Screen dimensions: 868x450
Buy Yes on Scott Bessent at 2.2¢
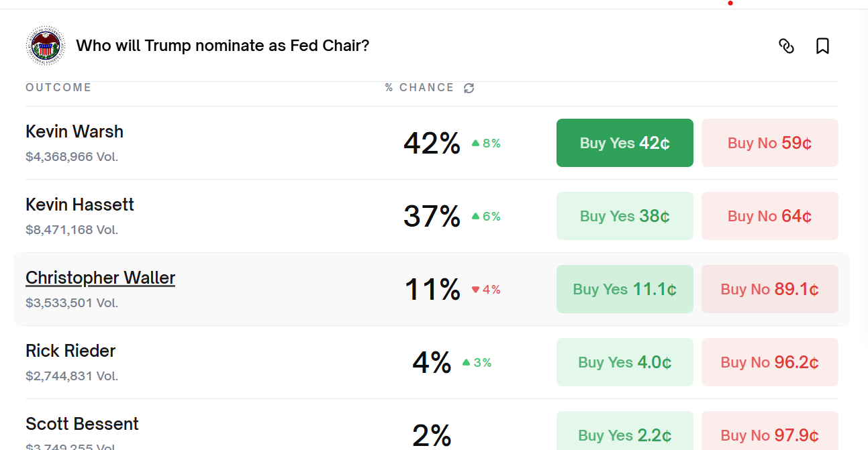click(x=624, y=434)
